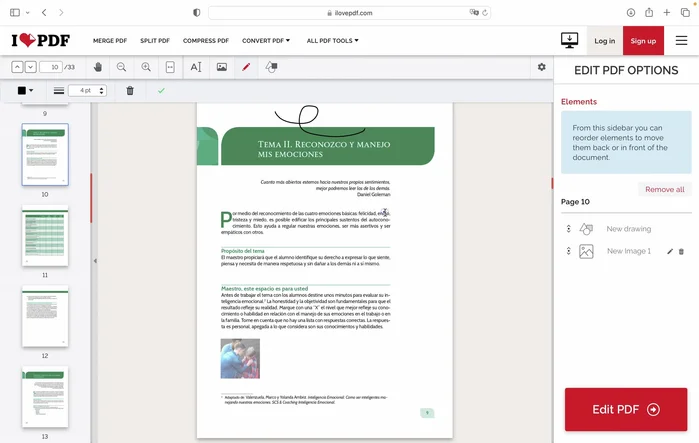Open editor settings gear
699x443 pixels.
[x=542, y=67]
